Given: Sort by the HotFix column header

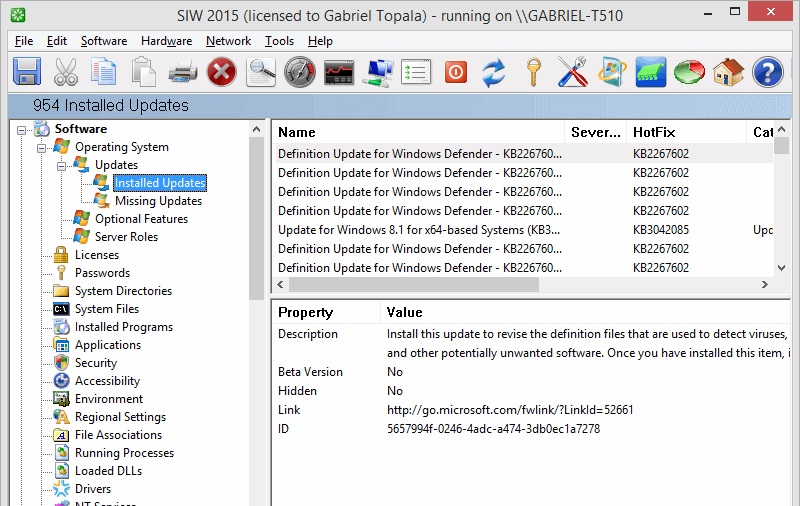Looking at the screenshot, I should click(686, 132).
